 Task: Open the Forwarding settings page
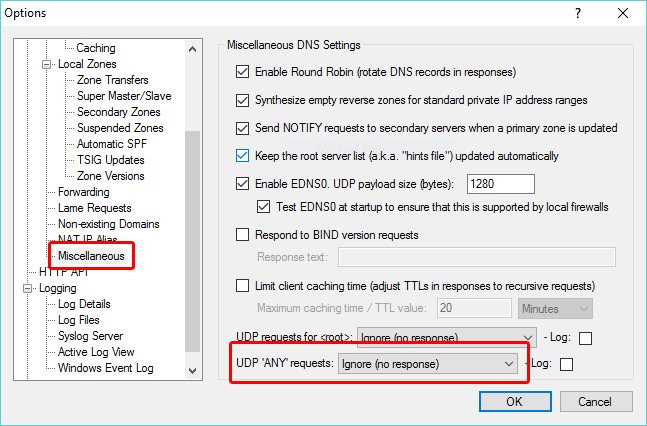click(x=83, y=192)
